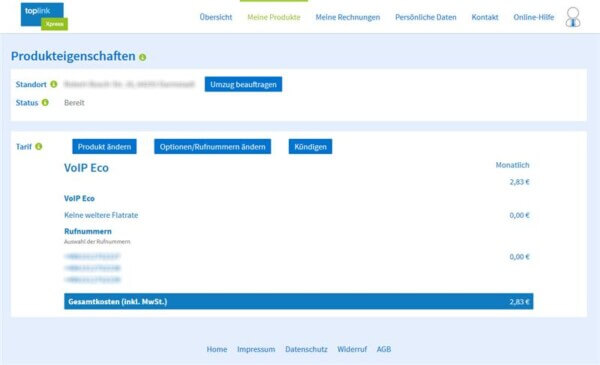
Task: Click the Umzug beauftragen button
Action: tap(243, 84)
